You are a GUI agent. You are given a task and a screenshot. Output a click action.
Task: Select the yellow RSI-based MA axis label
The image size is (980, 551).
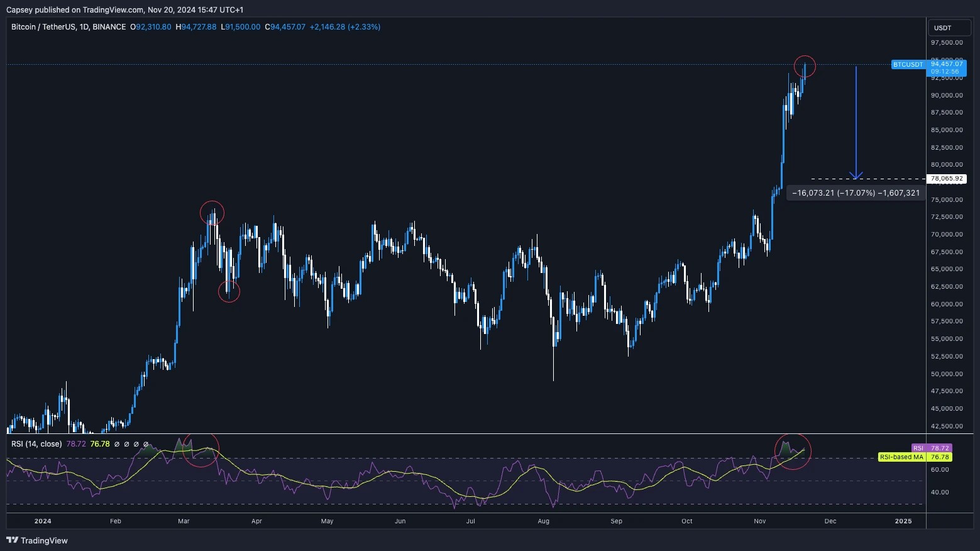900,457
